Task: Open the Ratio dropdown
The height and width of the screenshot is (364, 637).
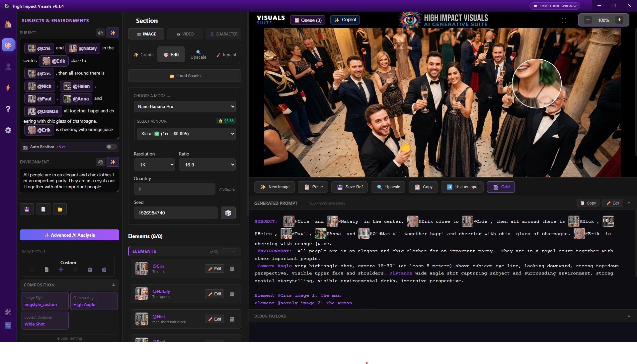Action: click(207, 165)
